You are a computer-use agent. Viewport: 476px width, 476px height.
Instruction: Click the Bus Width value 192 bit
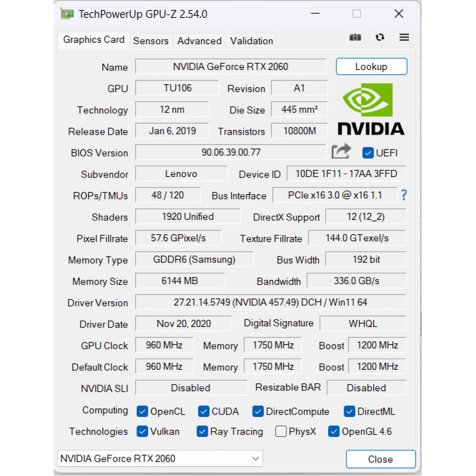coord(366,259)
